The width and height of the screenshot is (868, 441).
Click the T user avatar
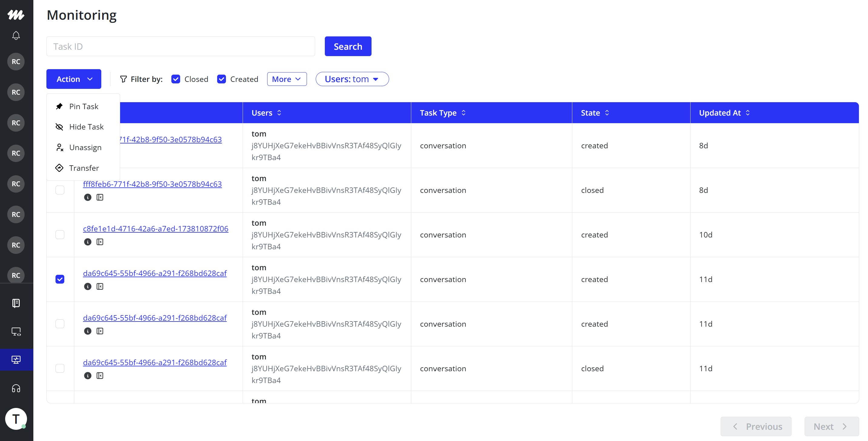coord(16,419)
